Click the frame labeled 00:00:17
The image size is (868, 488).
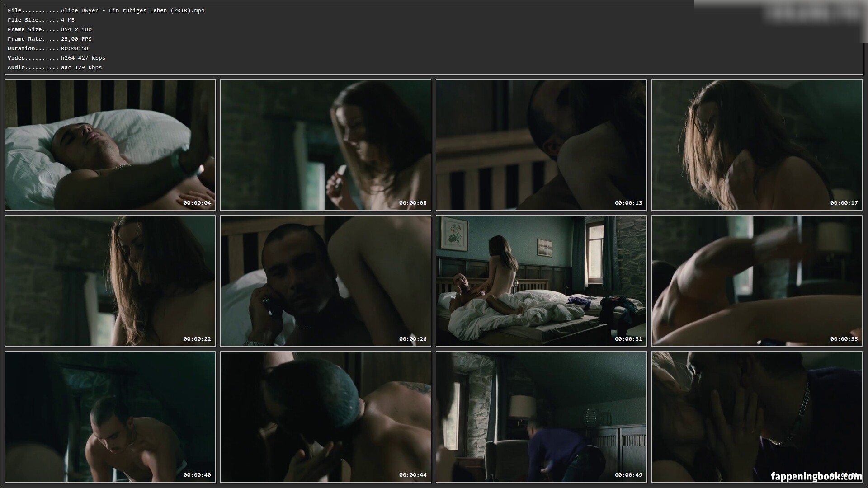click(757, 145)
